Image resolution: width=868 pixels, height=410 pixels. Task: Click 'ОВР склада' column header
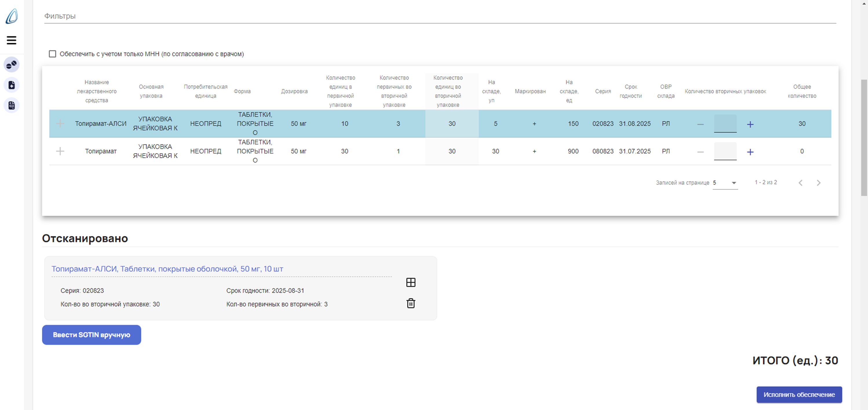(x=666, y=91)
